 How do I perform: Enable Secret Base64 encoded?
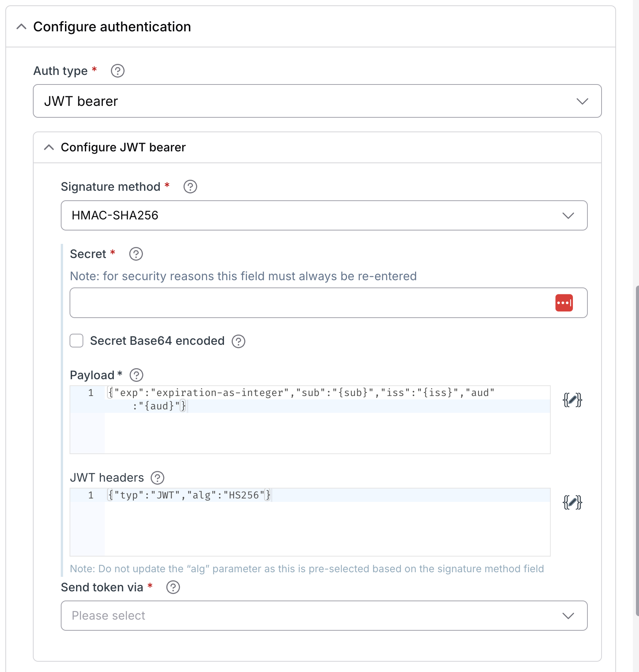point(76,341)
